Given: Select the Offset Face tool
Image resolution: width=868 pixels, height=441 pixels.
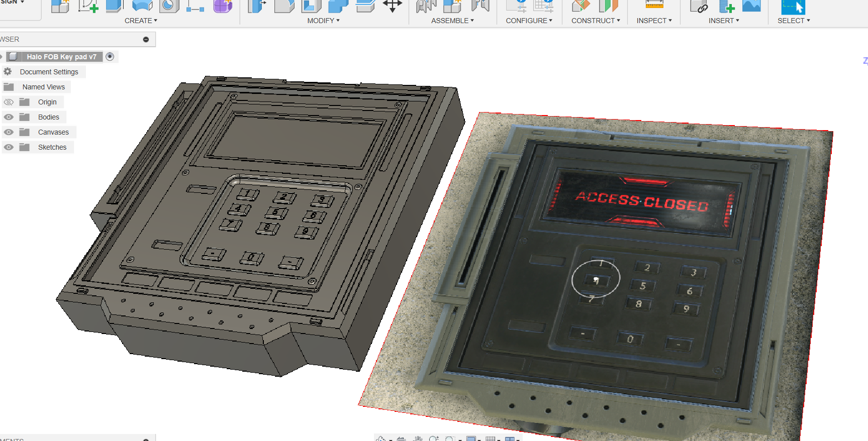Looking at the screenshot, I should (x=365, y=6).
